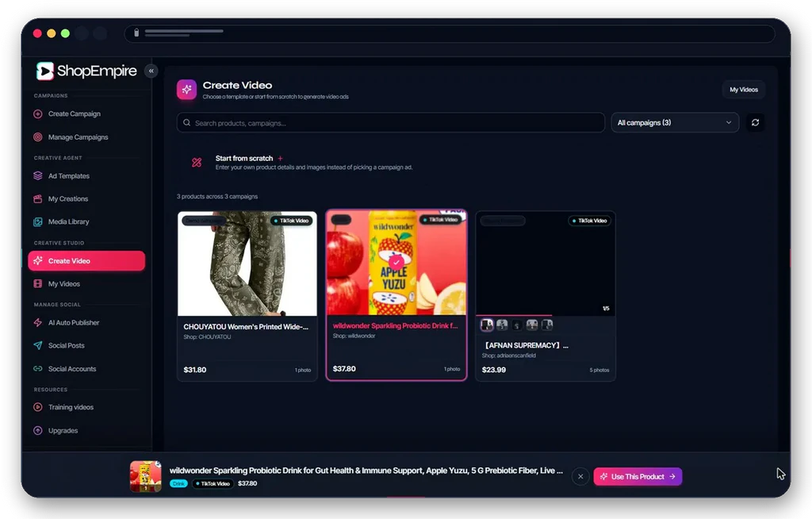Focus the Search products, campaigns field
This screenshot has width=812, height=519.
point(390,123)
